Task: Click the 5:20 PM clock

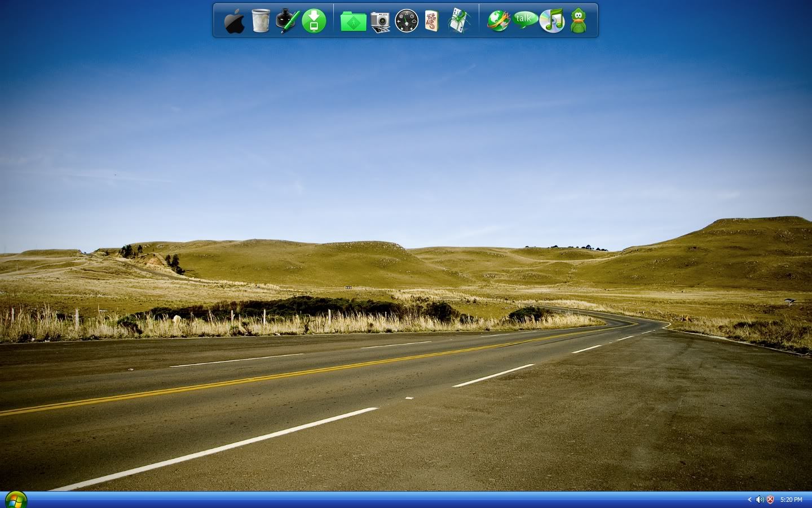Action: tap(791, 500)
